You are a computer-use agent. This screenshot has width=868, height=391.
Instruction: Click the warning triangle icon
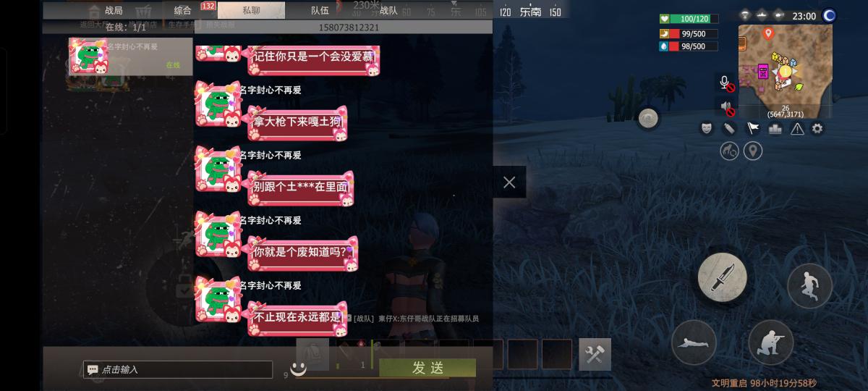[x=797, y=128]
